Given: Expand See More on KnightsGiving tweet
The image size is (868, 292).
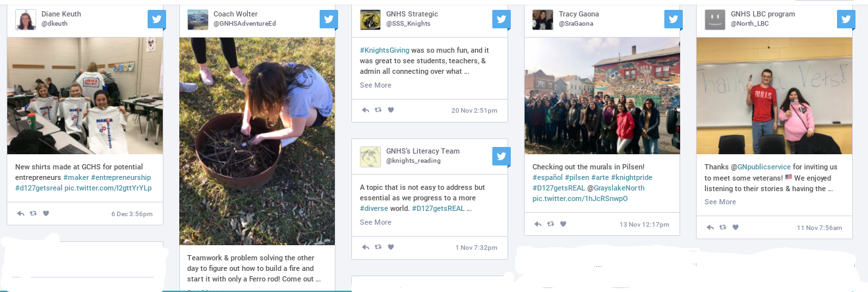Looking at the screenshot, I should tap(376, 85).
